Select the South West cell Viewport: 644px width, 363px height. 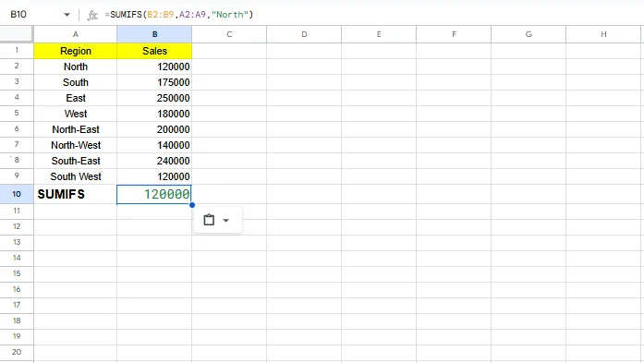(x=76, y=176)
